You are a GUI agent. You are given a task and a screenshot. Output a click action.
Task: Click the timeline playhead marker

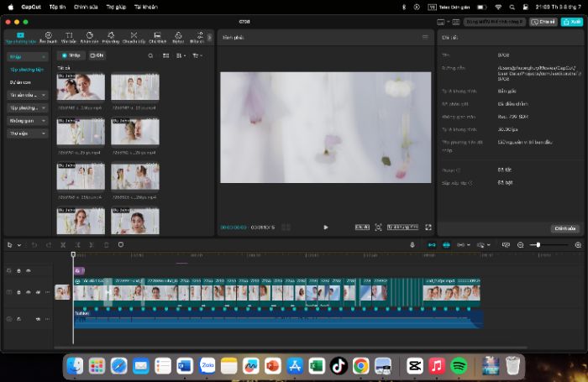pyautogui.click(x=73, y=254)
